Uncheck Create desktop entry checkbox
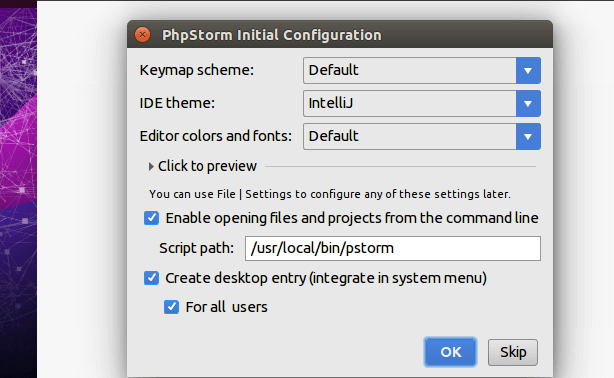The height and width of the screenshot is (378, 614). click(x=151, y=278)
